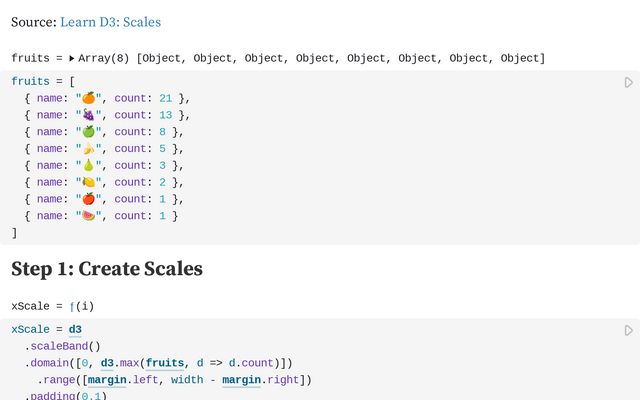The width and height of the screenshot is (640, 400).
Task: Place cursor on count value 21
Action: pos(166,98)
